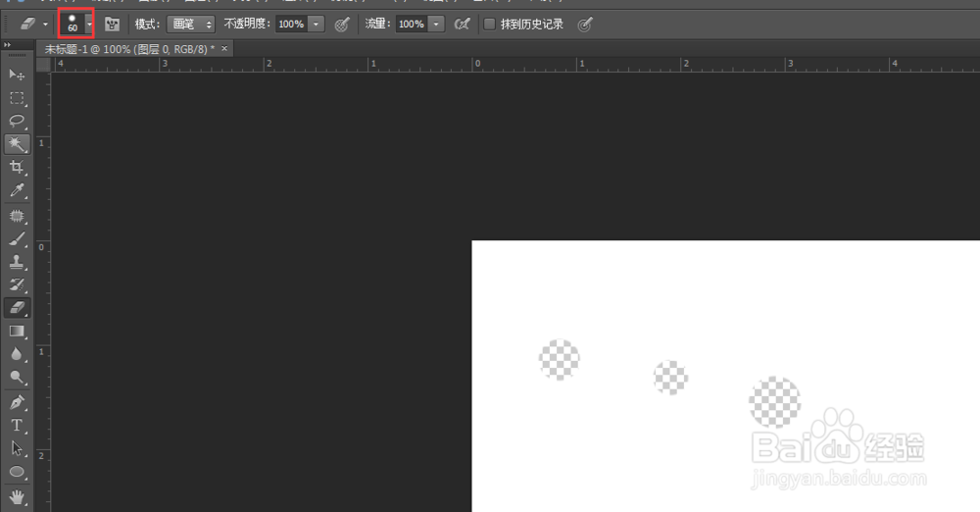Select the Hand tool
This screenshot has width=980, height=512.
coord(17,497)
